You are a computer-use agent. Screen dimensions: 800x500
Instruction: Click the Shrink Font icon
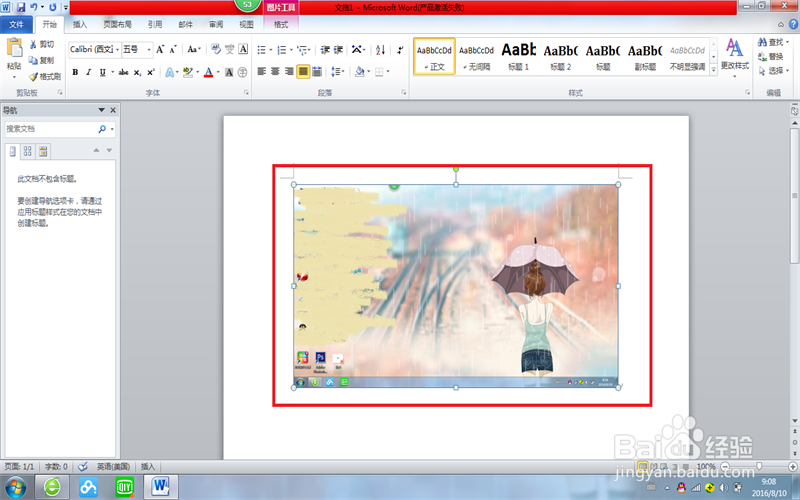click(173, 49)
